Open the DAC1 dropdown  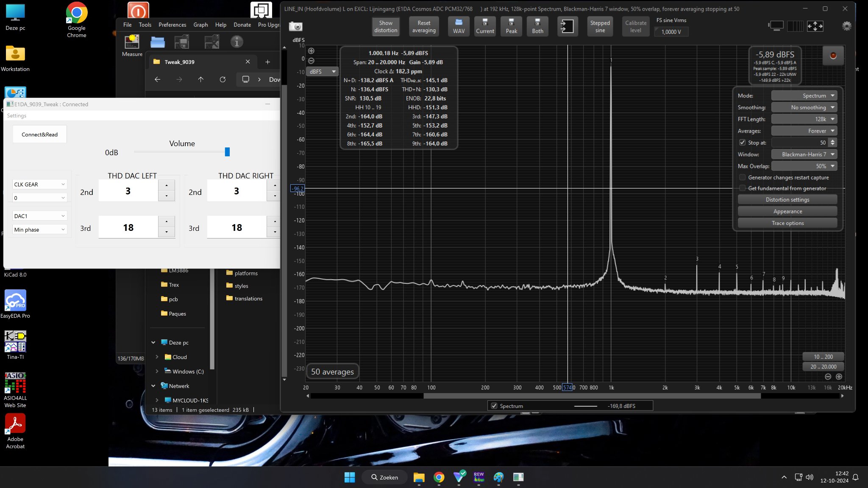click(x=39, y=216)
